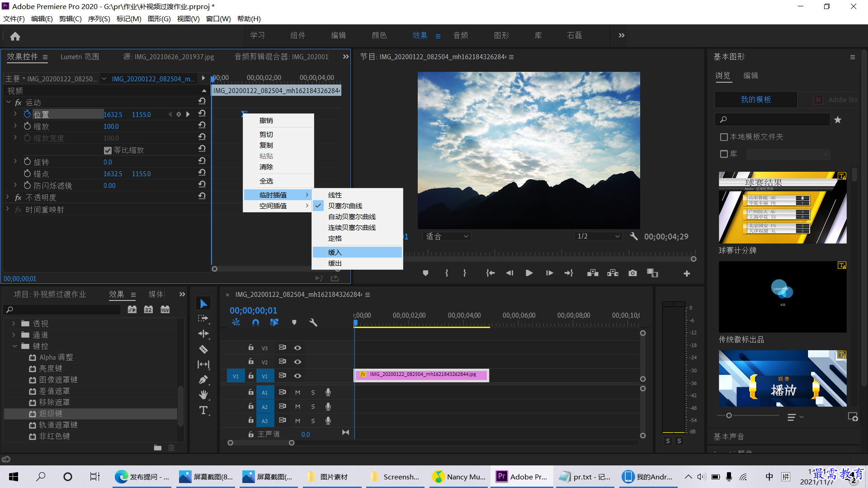868x488 pixels.
Task: Click Export Frame camera icon
Action: [x=632, y=273]
